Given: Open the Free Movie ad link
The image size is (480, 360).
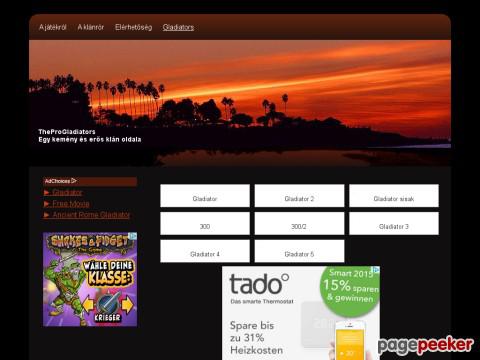Looking at the screenshot, I should tap(71, 204).
